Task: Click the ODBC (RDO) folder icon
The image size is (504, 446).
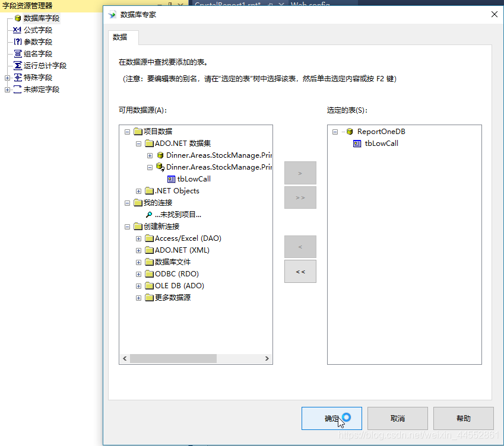Action: [149, 274]
